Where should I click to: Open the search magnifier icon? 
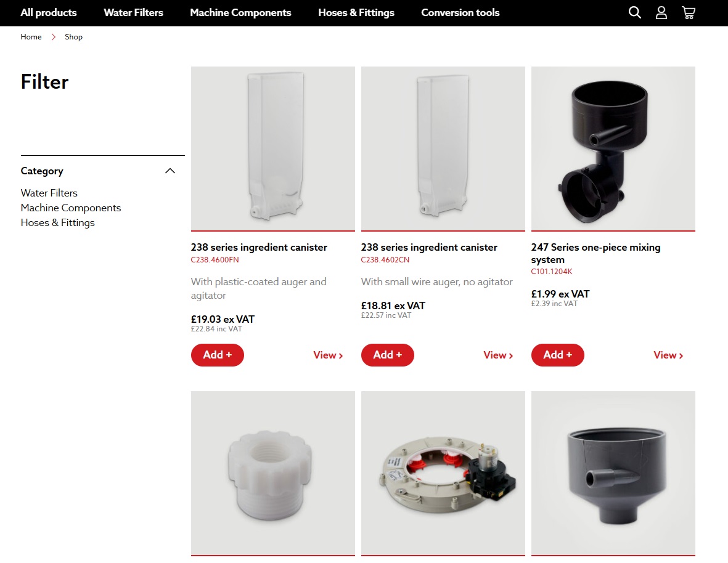click(x=635, y=12)
